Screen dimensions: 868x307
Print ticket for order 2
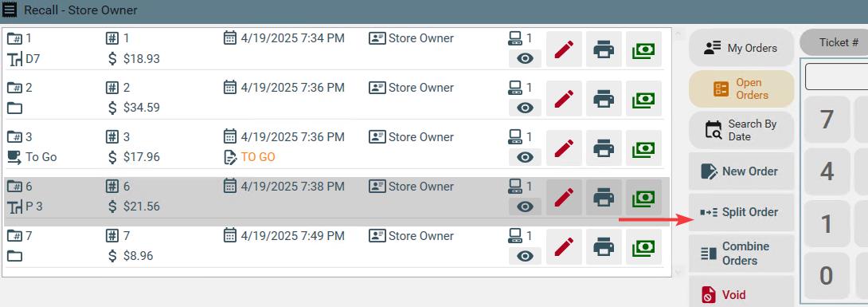point(604,99)
